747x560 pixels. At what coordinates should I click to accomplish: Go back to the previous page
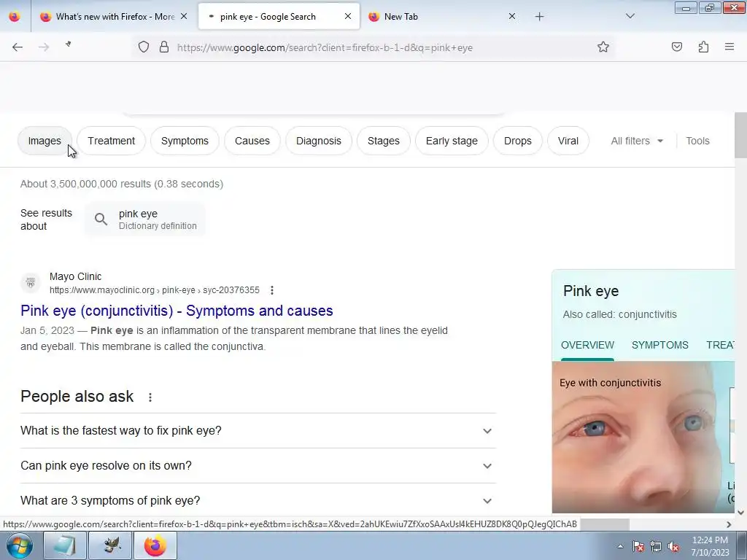point(18,47)
